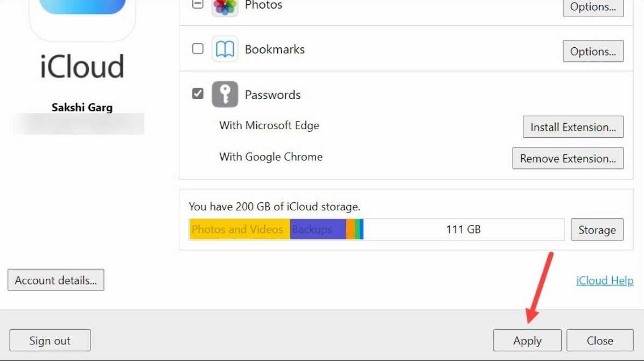Click the Bookmarks book icon

[225, 49]
